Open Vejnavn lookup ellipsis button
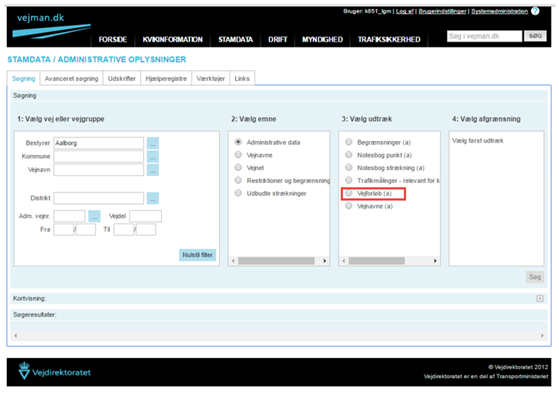Image resolution: width=559 pixels, height=393 pixels. click(153, 170)
